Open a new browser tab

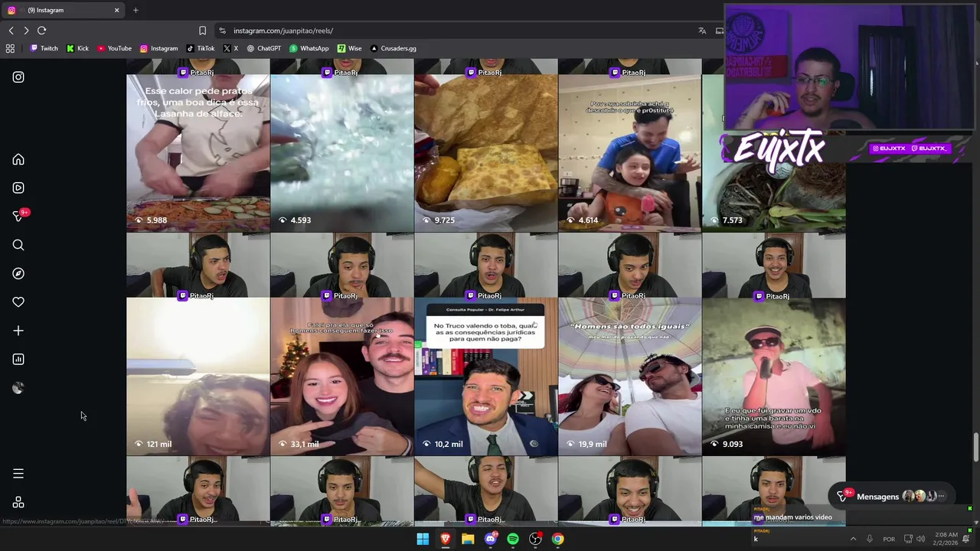tap(136, 10)
